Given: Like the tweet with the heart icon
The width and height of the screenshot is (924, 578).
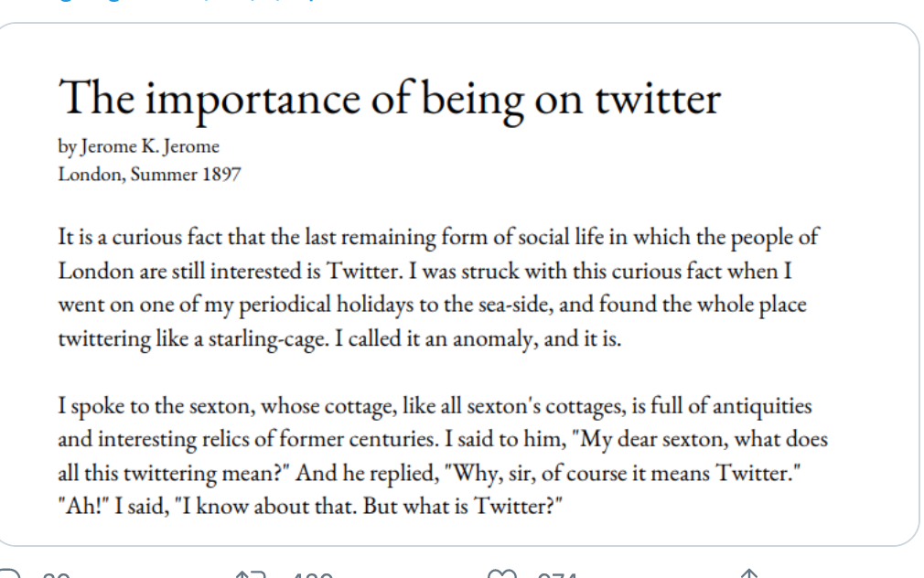Looking at the screenshot, I should 502,573.
